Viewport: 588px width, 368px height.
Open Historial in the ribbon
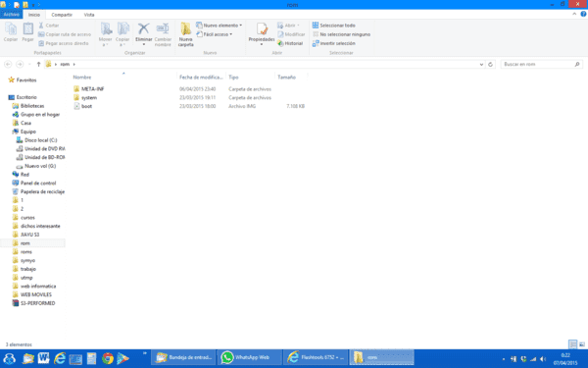tap(290, 43)
